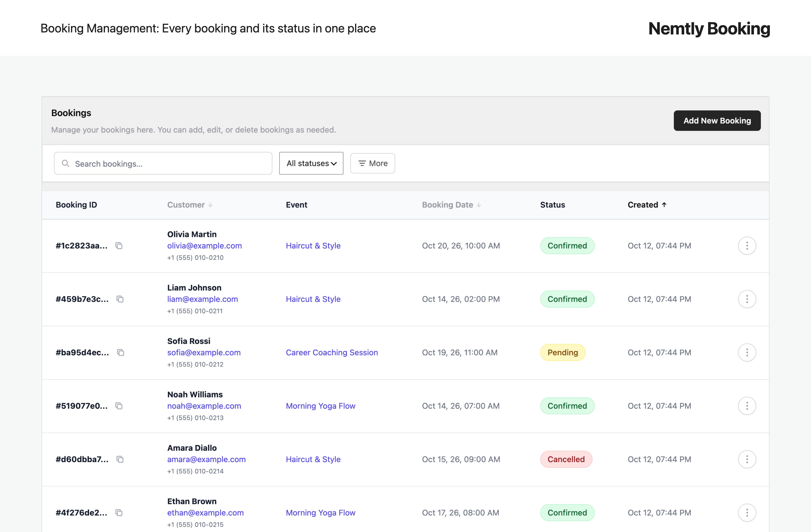Open Haircut & Style event for Liam Johnson
The height and width of the screenshot is (532, 811).
click(313, 299)
